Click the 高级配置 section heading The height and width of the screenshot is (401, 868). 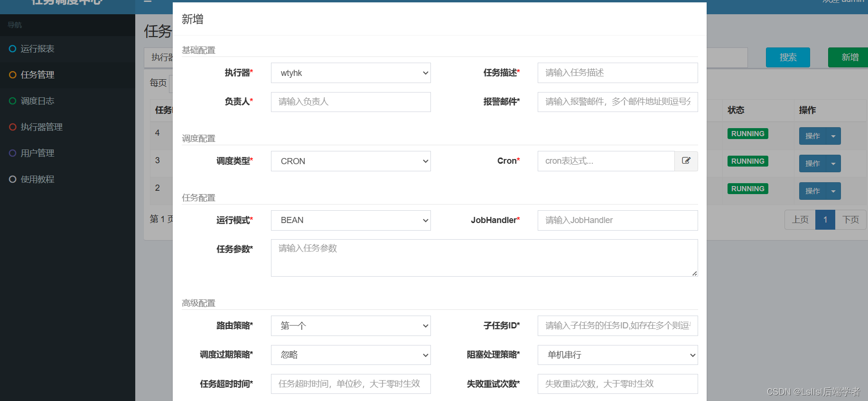(198, 303)
